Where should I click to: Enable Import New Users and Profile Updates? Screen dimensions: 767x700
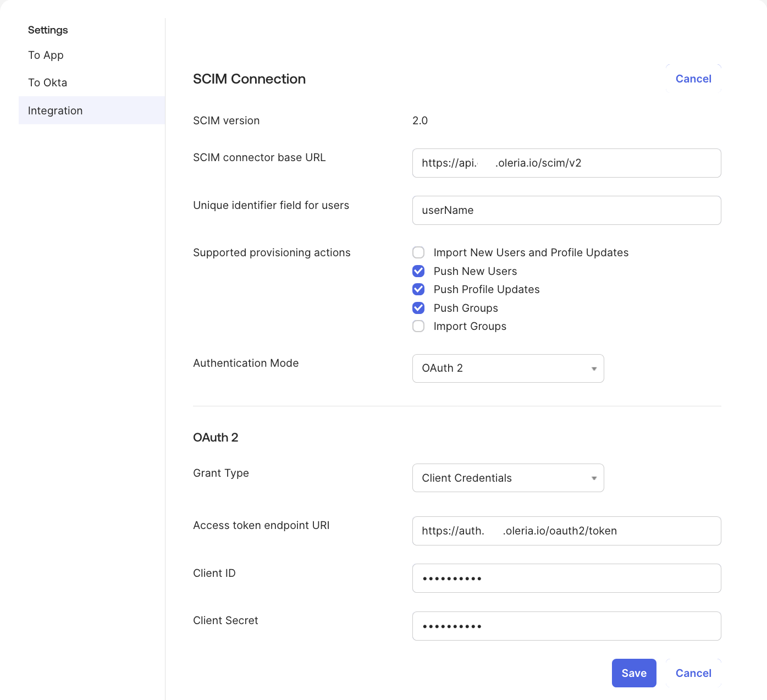[x=418, y=252]
